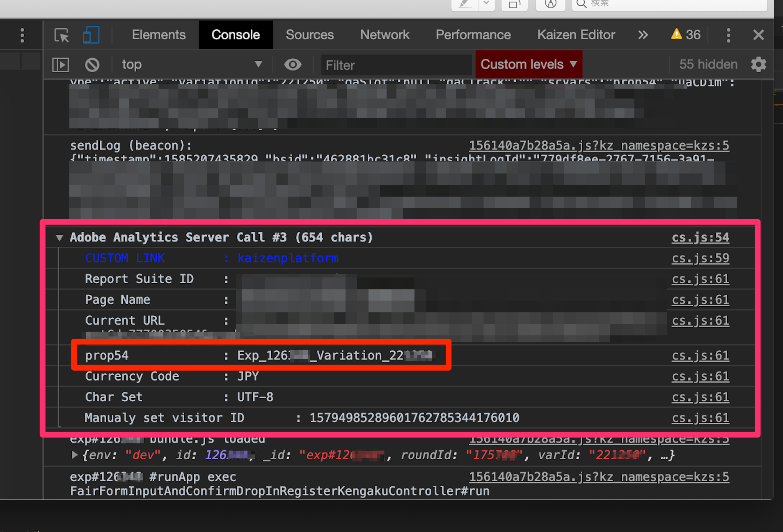Toggle device toolbar icon
This screenshot has height=532, width=783.
91,35
